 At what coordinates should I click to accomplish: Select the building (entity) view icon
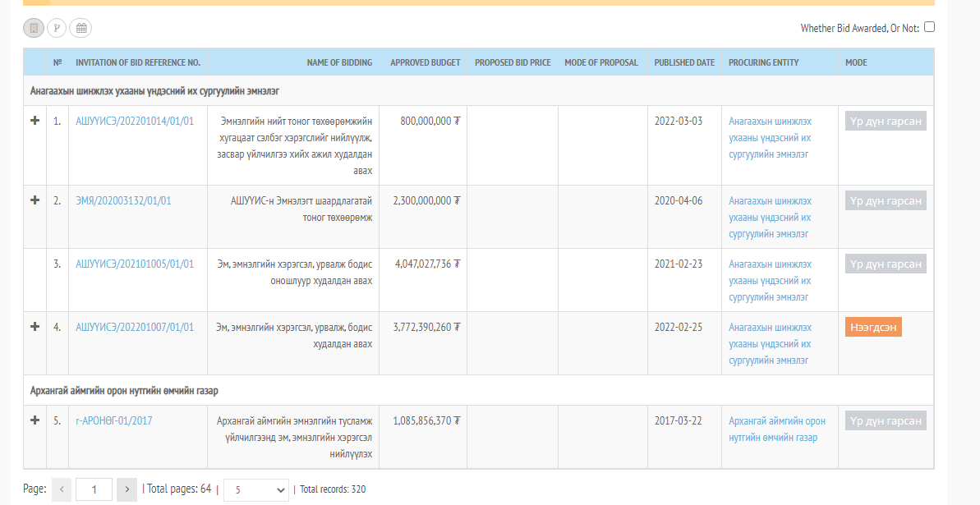coord(34,28)
